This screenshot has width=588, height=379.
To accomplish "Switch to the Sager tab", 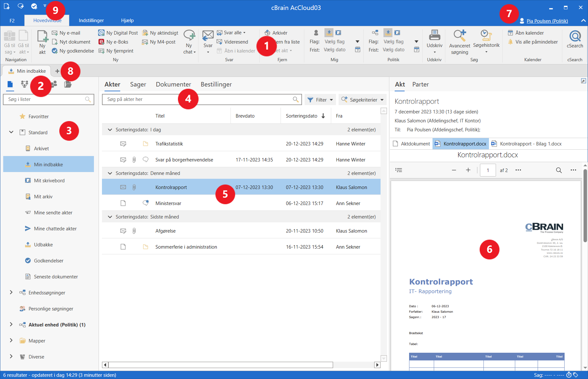I will tap(138, 84).
